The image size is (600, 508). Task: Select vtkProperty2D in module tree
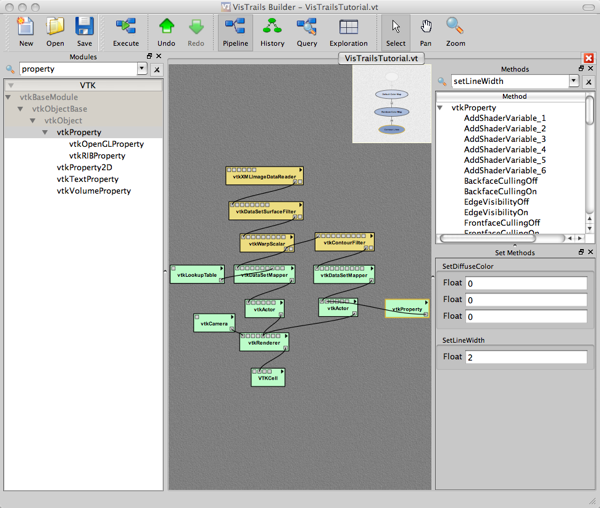85,168
